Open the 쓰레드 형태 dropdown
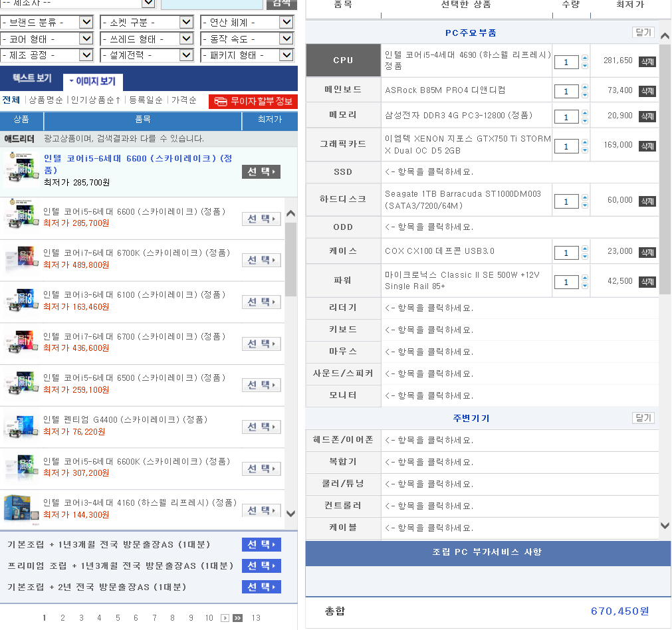672x630 pixels. pos(147,39)
